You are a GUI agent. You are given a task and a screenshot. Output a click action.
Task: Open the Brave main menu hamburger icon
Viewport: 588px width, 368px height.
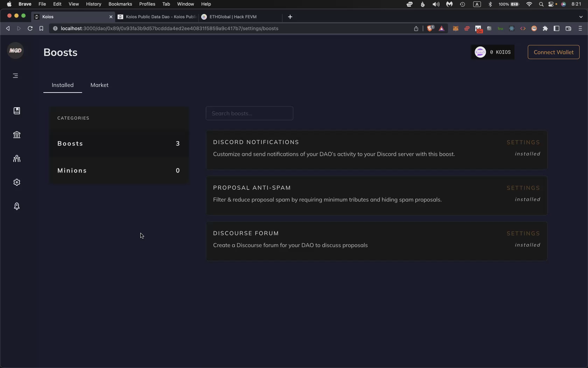pos(580,28)
